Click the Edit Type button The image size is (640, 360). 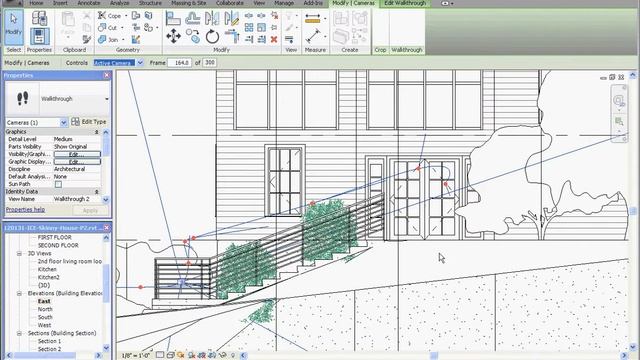[x=89, y=122]
